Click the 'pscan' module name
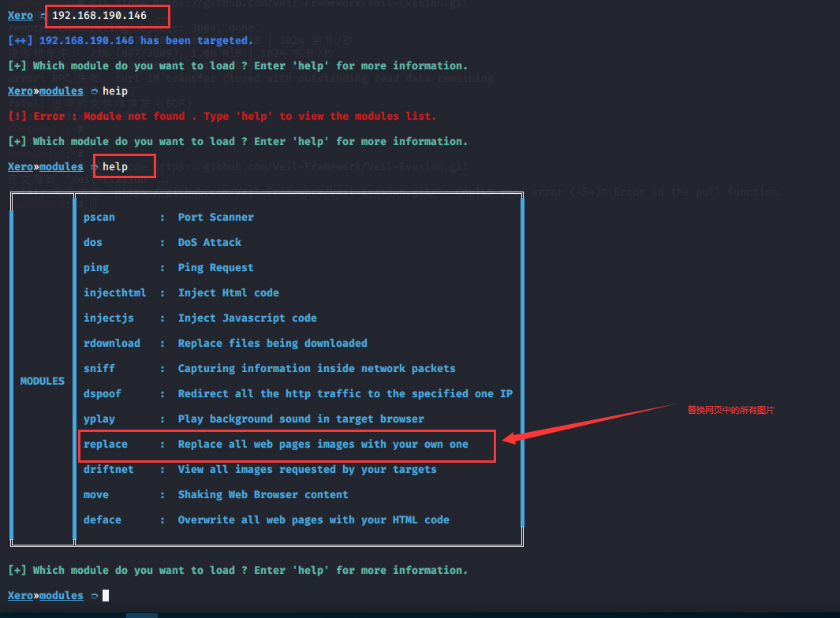The width and height of the screenshot is (840, 618). [99, 218]
